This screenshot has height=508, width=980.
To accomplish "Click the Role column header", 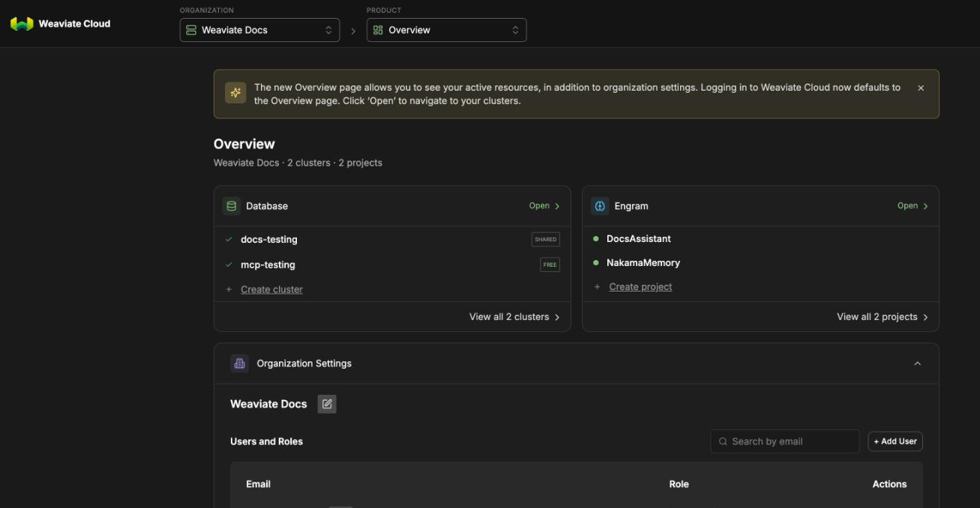I will pos(679,484).
